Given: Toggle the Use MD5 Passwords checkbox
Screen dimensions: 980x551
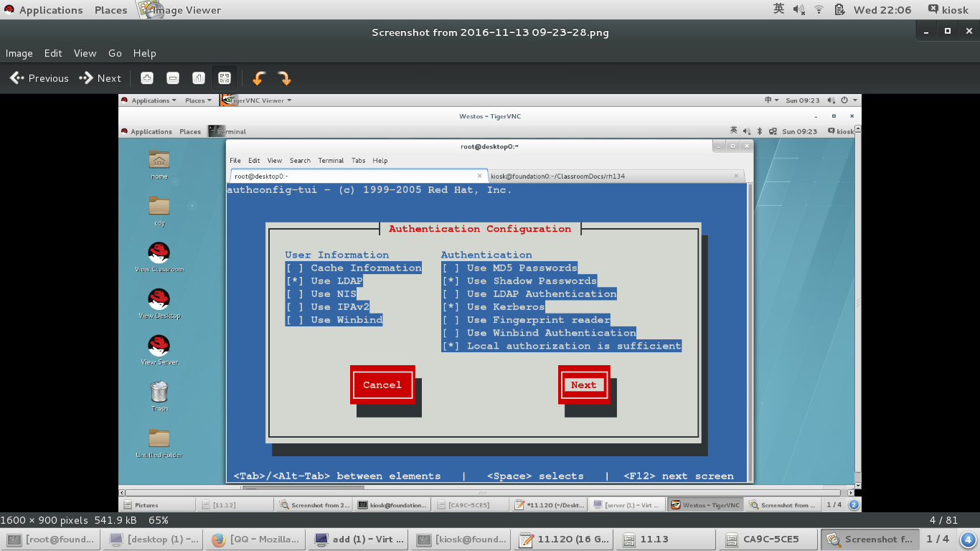Looking at the screenshot, I should 451,268.
